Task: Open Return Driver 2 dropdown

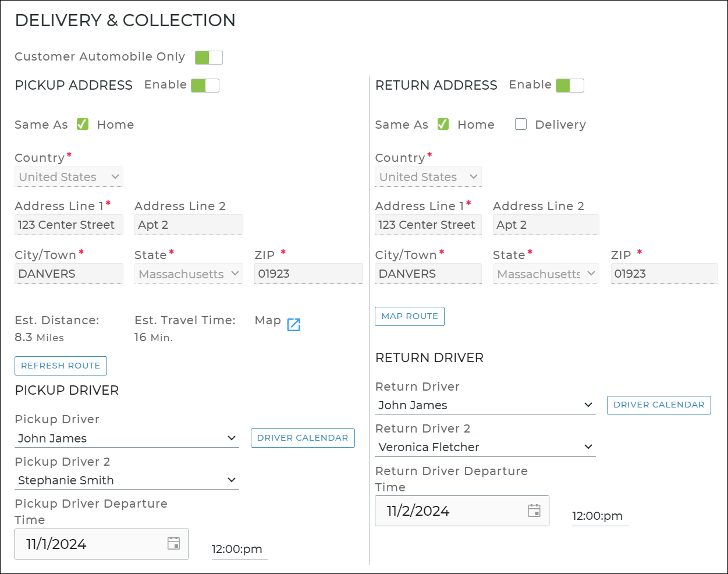Action: (485, 447)
